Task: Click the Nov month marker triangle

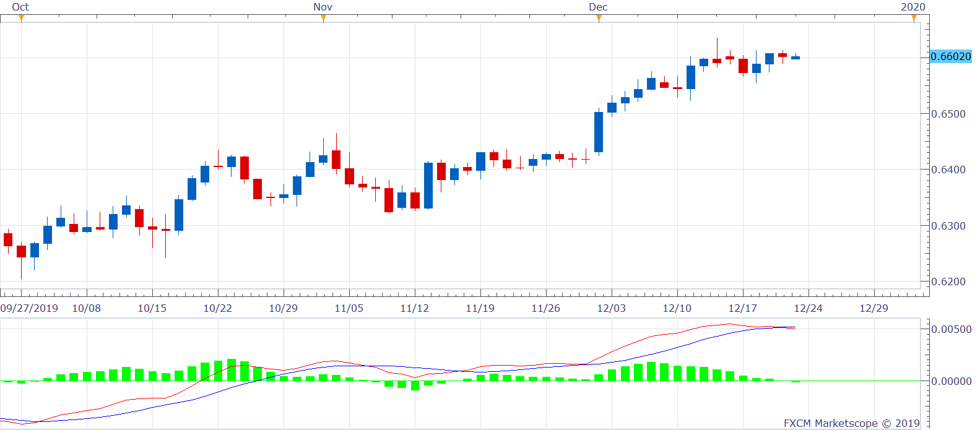Action: point(323,18)
